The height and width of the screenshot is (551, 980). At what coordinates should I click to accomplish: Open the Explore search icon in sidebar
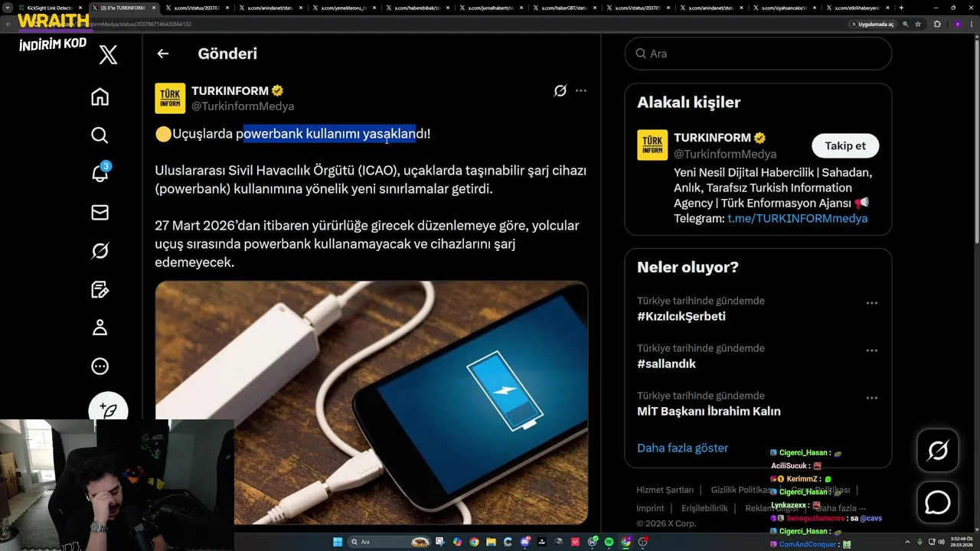[100, 135]
